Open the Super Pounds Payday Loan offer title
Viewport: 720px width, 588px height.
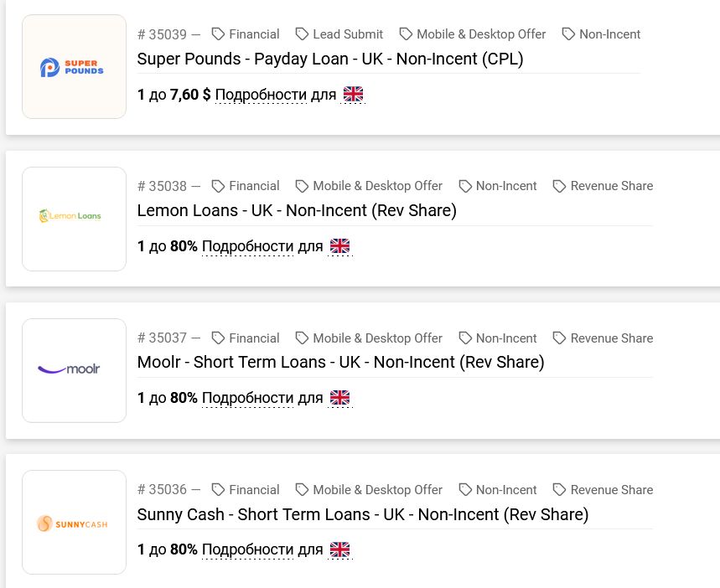[330, 59]
